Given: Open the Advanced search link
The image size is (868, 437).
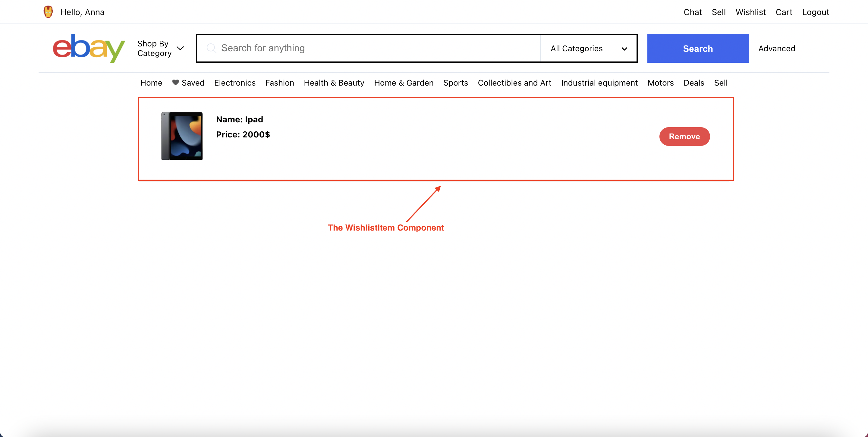Looking at the screenshot, I should click(777, 48).
